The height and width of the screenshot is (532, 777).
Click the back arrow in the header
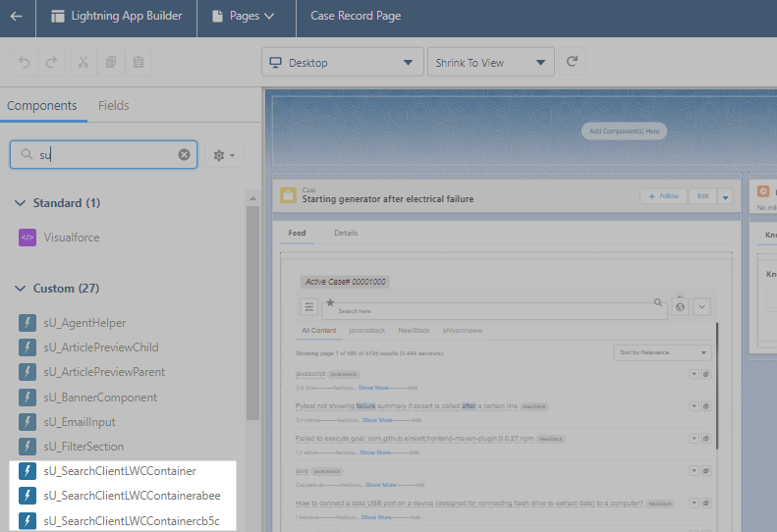(16, 17)
